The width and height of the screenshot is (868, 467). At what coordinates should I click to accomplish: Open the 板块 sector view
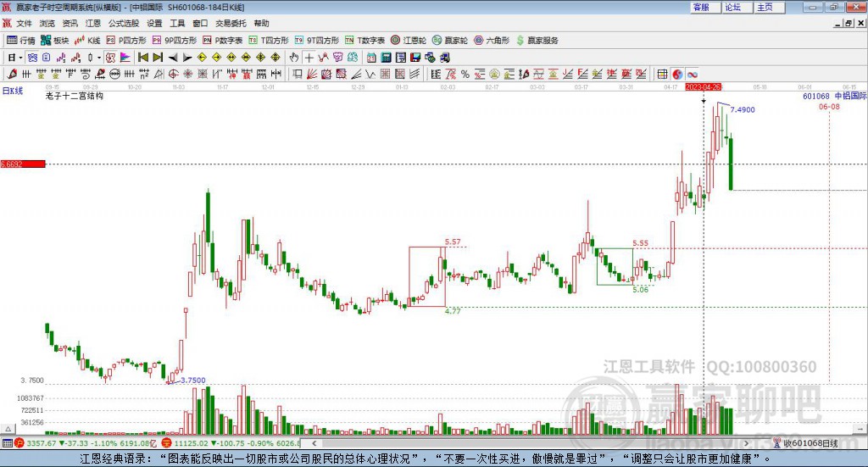[x=54, y=41]
